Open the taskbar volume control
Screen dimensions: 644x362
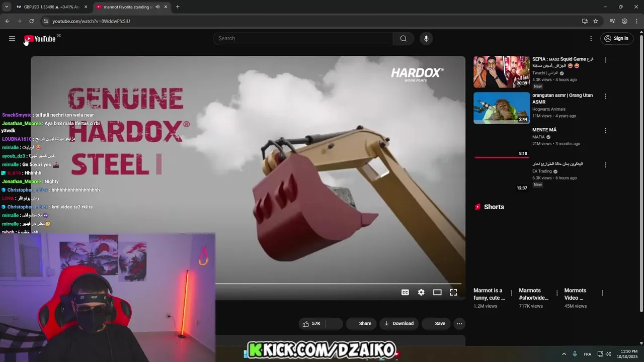(x=608, y=354)
